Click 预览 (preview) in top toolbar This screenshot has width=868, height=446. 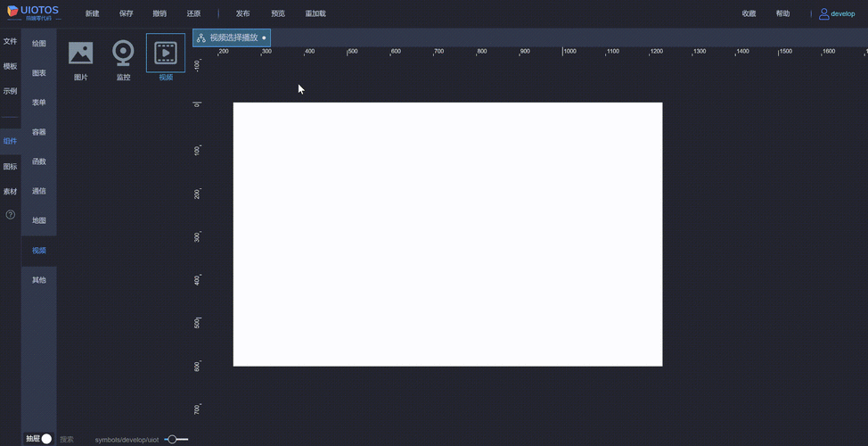pos(278,14)
